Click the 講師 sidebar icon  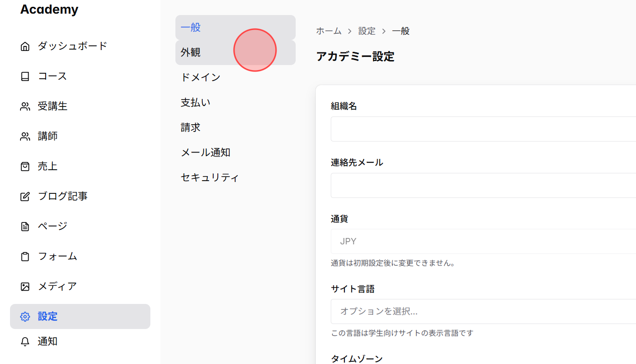25,136
